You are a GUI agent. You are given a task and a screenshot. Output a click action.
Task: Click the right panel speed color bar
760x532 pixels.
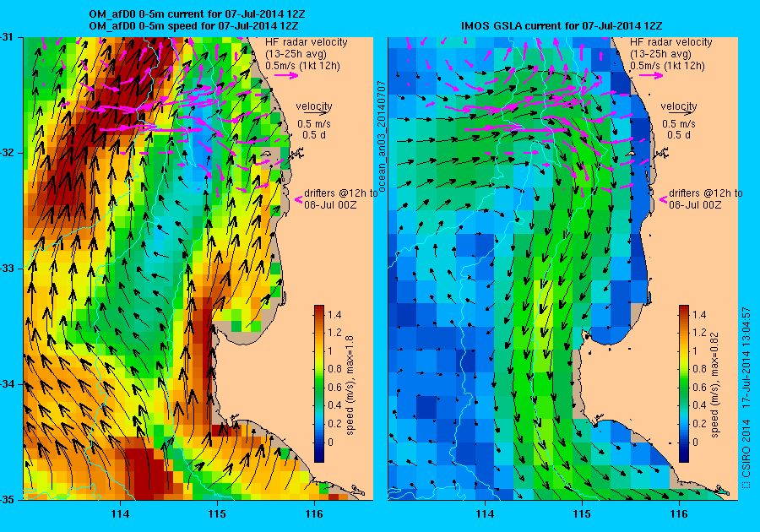[x=684, y=383]
